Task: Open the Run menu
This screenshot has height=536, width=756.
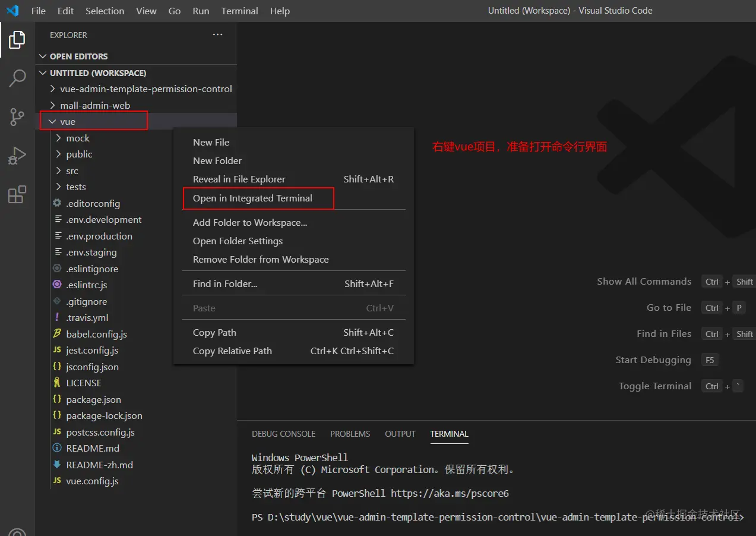Action: (x=201, y=11)
